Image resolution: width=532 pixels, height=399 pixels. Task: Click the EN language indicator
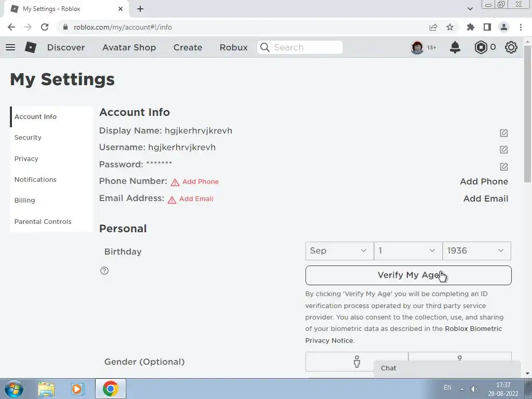click(x=447, y=388)
